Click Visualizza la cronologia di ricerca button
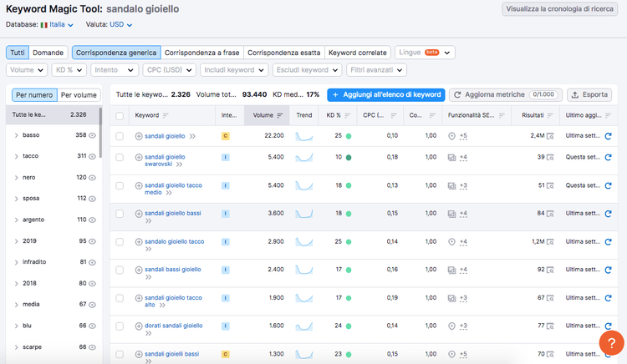 [x=559, y=9]
